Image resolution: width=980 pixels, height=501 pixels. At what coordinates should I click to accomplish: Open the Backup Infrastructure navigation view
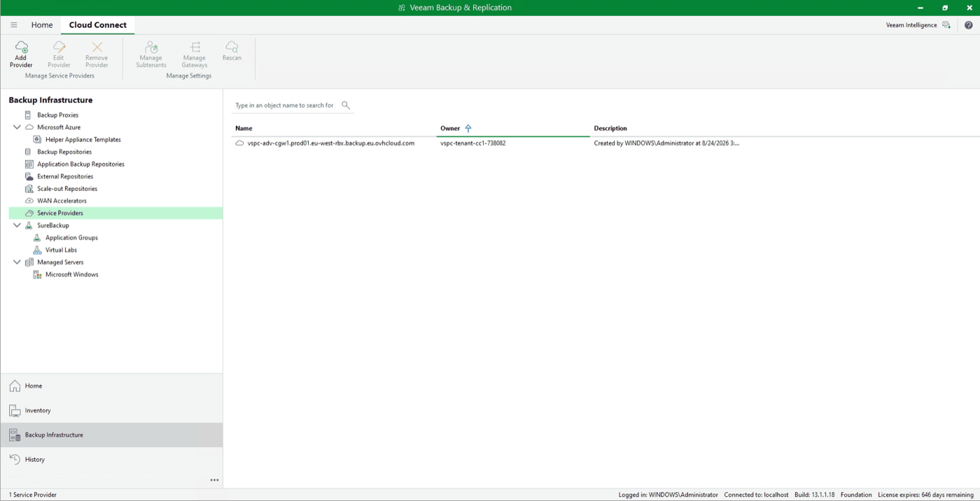pyautogui.click(x=111, y=435)
